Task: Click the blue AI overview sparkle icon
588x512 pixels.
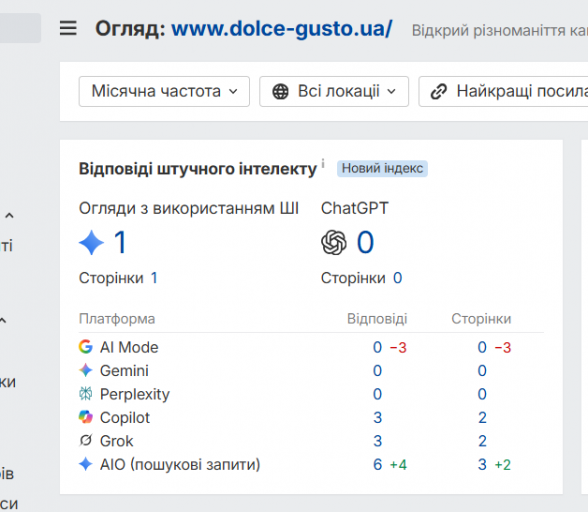Action: (92, 243)
